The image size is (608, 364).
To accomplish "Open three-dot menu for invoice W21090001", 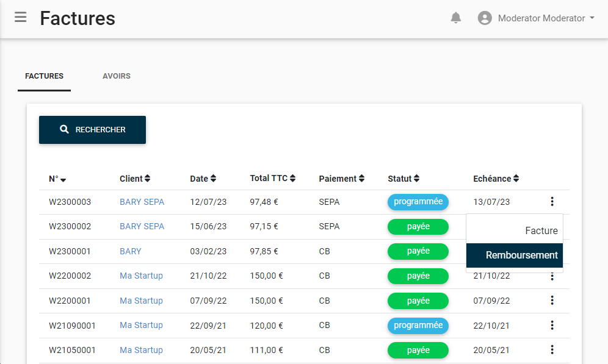I will 552,326.
